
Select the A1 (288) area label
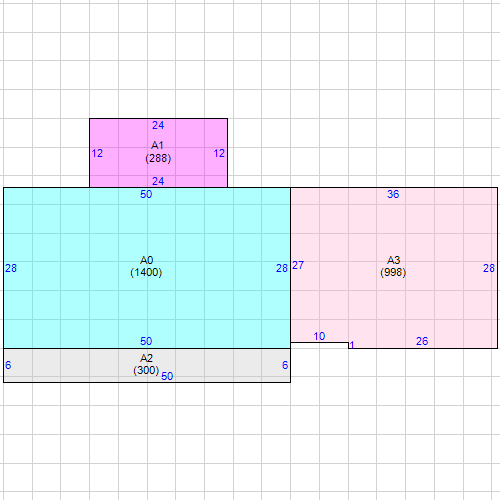pyautogui.click(x=158, y=152)
